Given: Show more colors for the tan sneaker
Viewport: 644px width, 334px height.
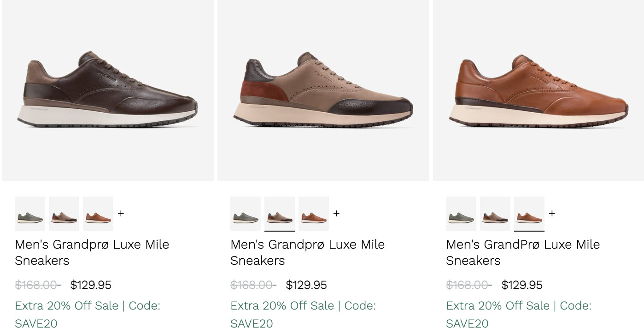Looking at the screenshot, I should click(552, 214).
